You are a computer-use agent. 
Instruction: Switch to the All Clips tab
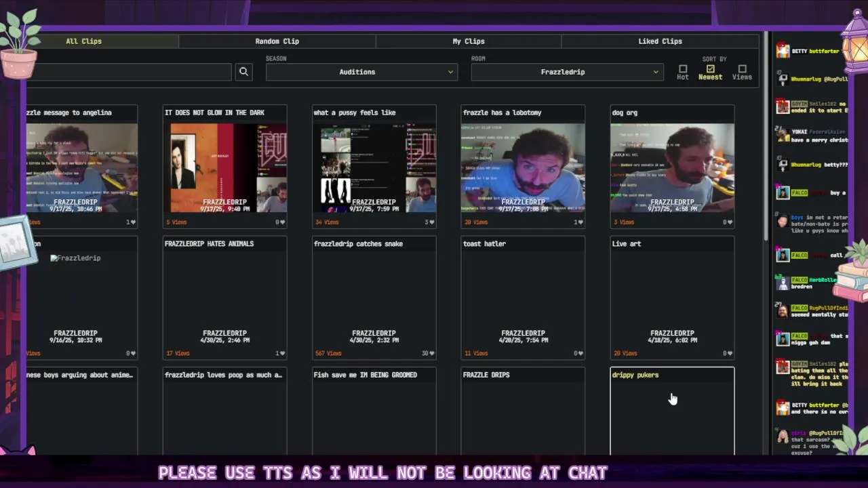(83, 41)
